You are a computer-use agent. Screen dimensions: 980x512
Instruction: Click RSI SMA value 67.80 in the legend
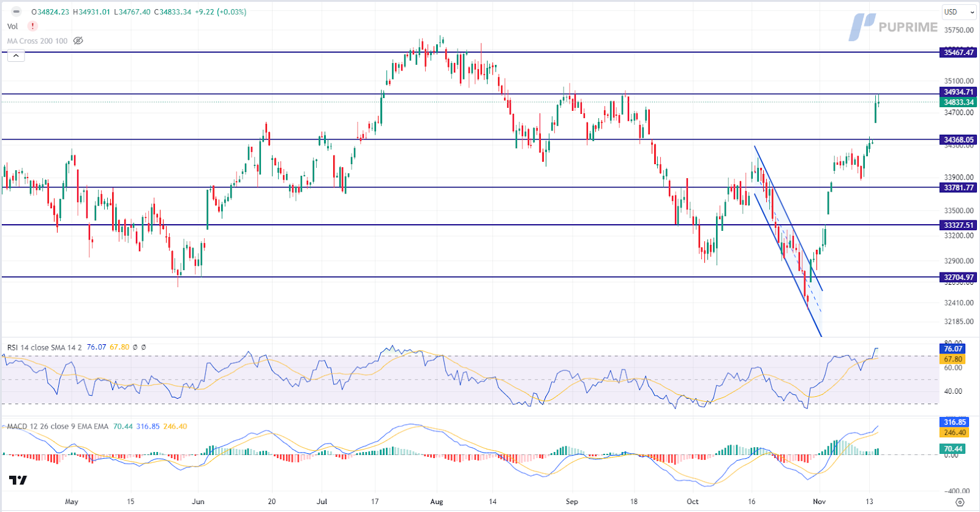(119, 347)
